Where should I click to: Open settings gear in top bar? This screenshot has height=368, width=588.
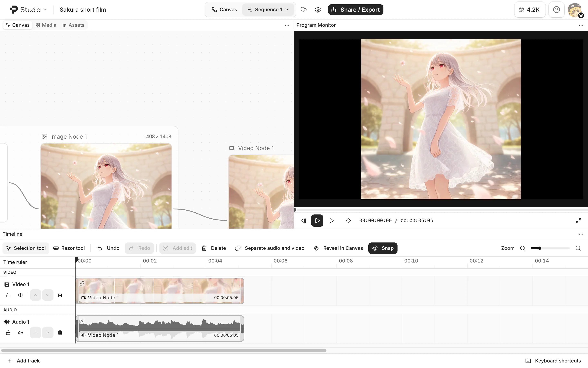[318, 9]
